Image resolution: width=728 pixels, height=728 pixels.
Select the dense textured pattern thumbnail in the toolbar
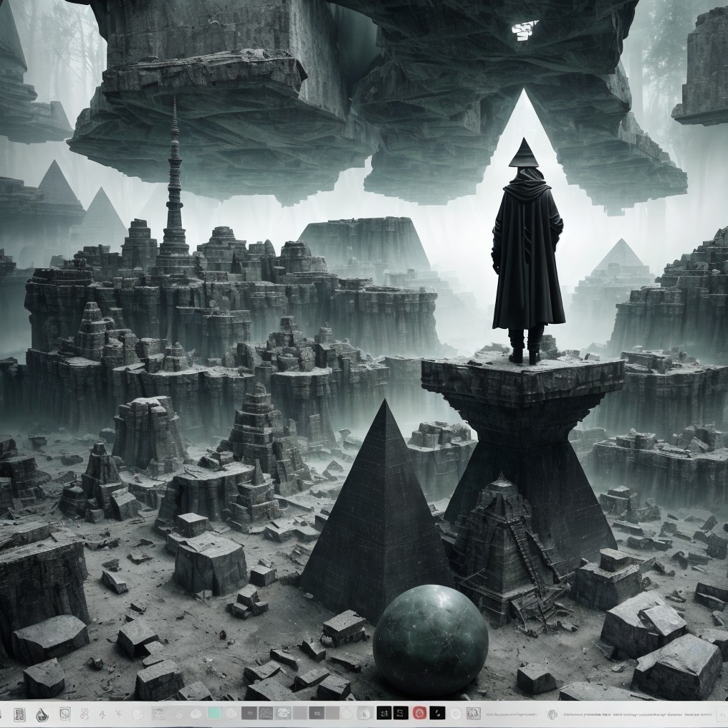[x=266, y=714]
